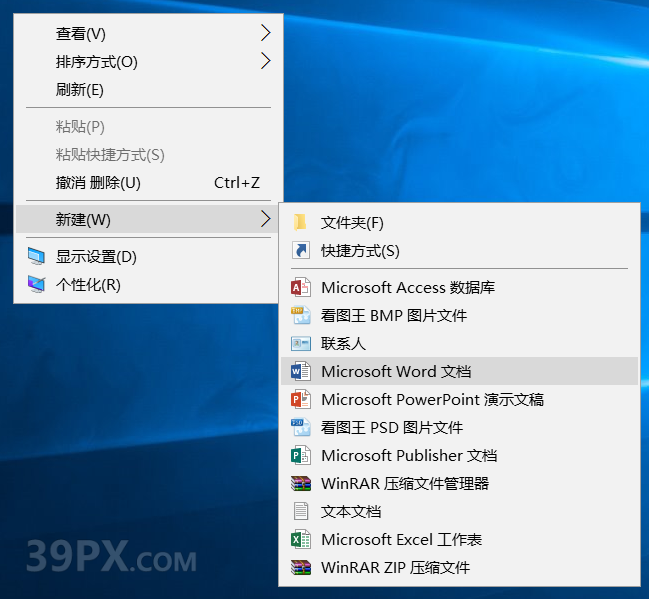Screen dimensions: 649x599
Task: Click the BMP image file icon
Action: pyautogui.click(x=301, y=315)
